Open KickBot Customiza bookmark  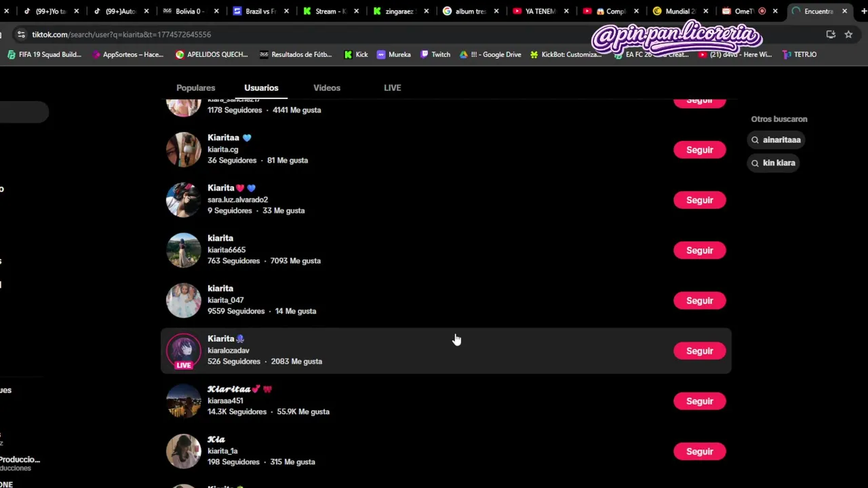tap(566, 54)
